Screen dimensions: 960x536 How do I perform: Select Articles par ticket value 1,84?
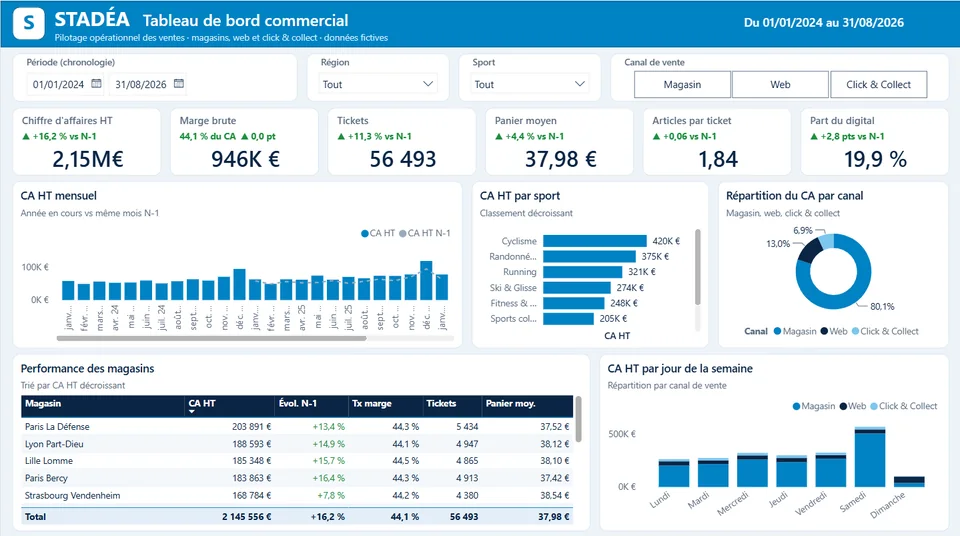click(x=718, y=159)
